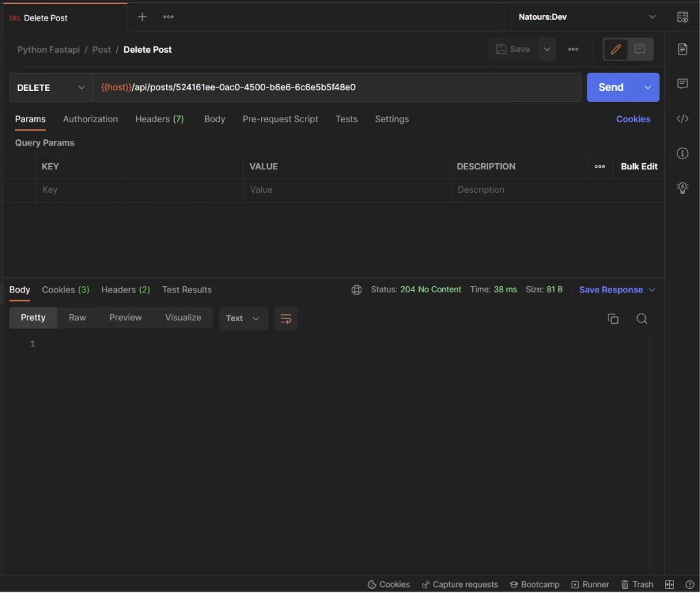Screen dimensions: 700x593
Task: Open the Comments panel from right sidebar
Action: coord(682,83)
